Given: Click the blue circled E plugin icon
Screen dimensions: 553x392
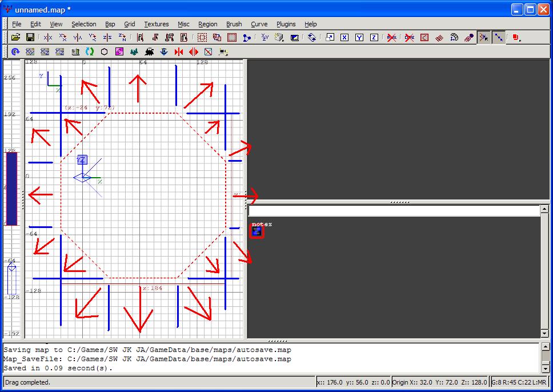Looking at the screenshot, I should pos(15,52).
